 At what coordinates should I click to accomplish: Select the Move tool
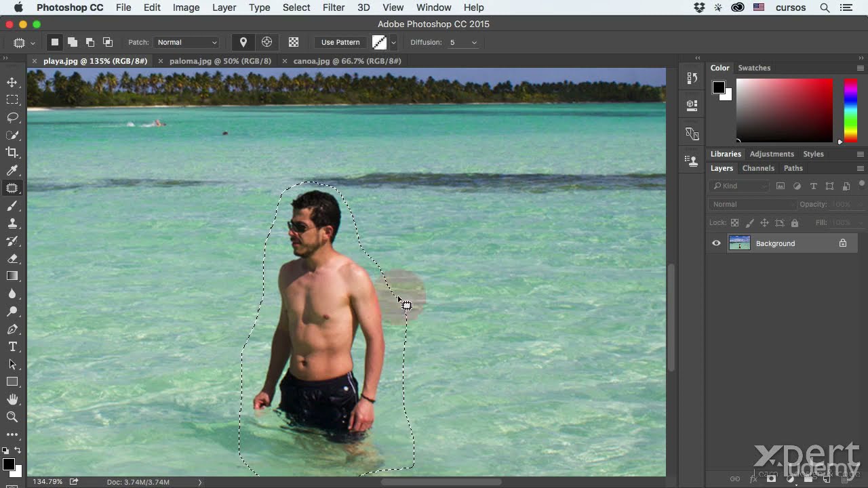12,82
